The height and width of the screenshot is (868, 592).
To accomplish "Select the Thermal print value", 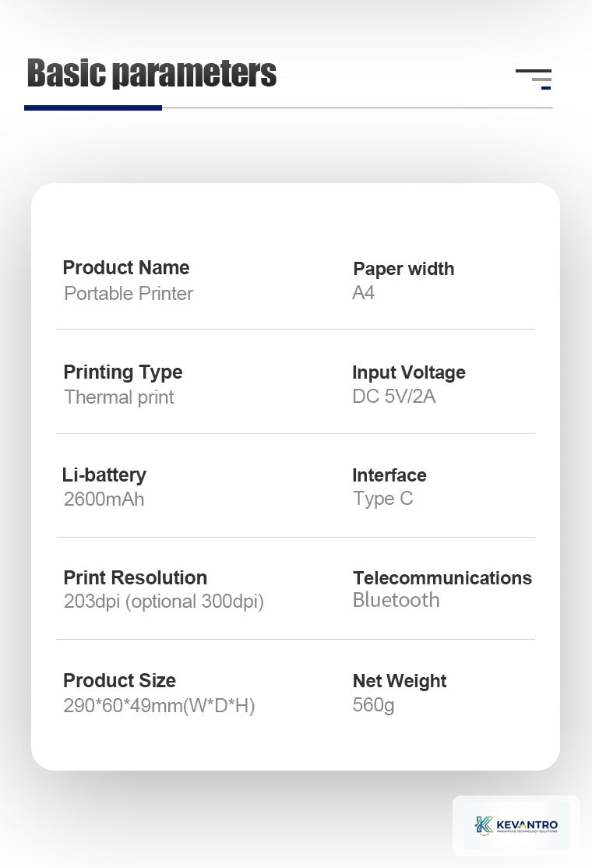I will click(119, 397).
